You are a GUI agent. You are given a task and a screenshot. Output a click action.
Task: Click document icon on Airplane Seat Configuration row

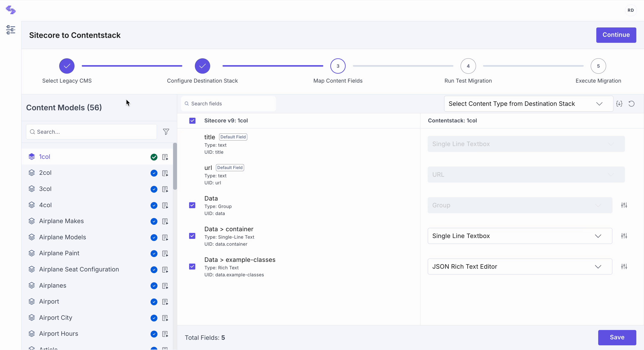165,270
